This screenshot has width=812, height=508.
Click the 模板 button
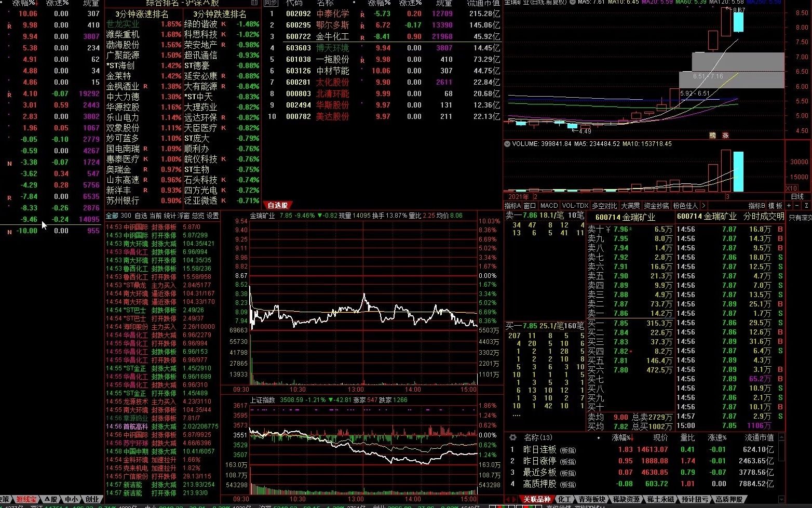(775, 206)
